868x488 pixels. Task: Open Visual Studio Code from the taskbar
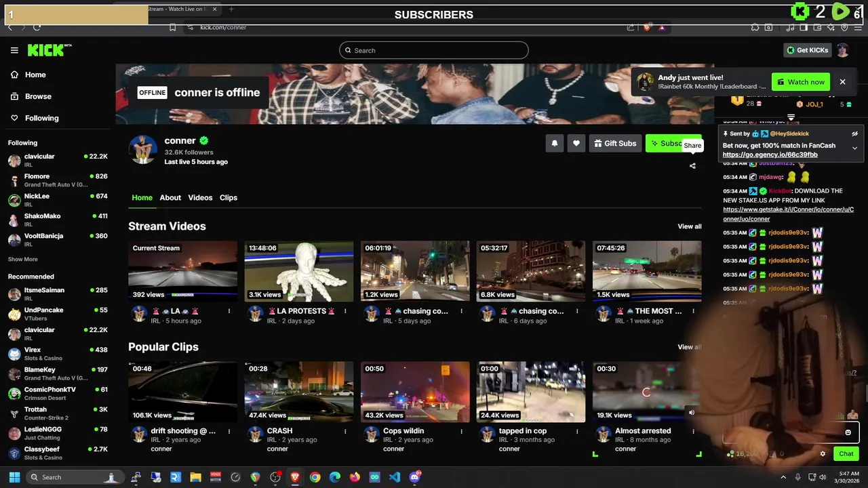pos(395,477)
